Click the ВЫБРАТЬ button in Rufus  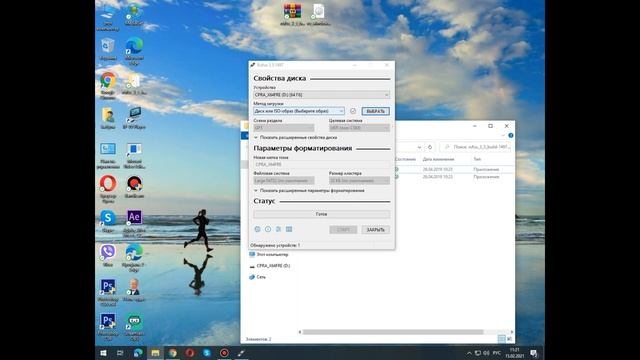pos(376,111)
